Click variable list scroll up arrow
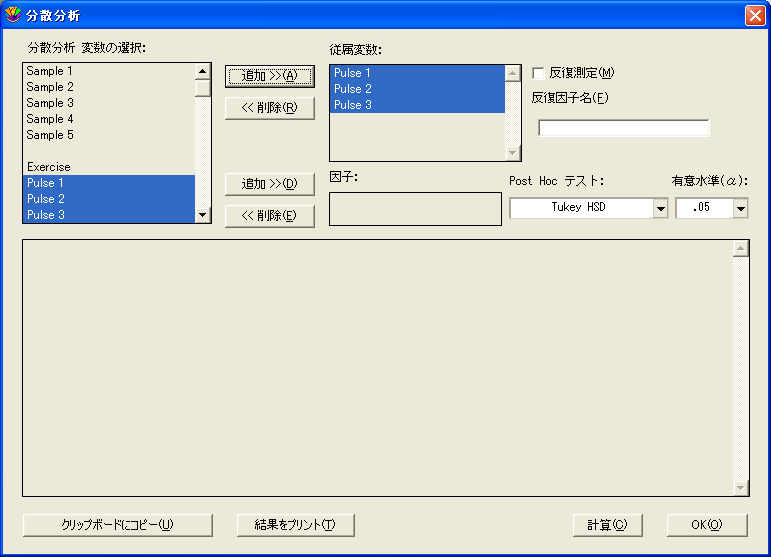 [203, 72]
